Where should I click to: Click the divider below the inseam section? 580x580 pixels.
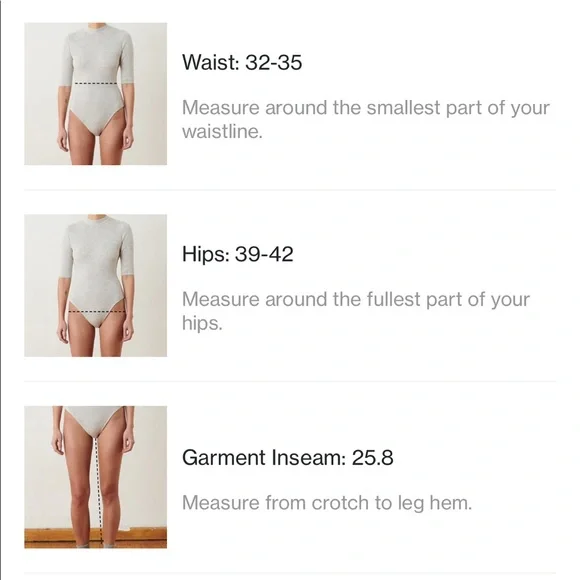click(290, 573)
